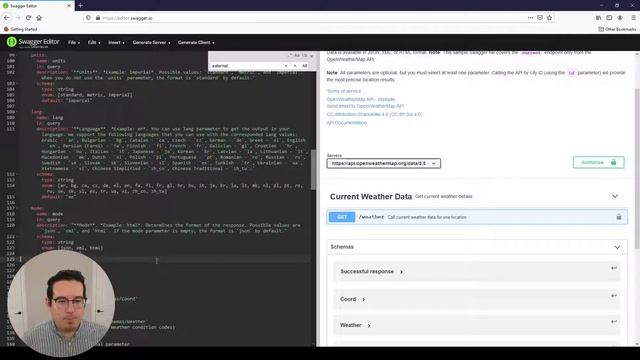Collapse the Schemas section chevron
640x360 pixels.
617,247
